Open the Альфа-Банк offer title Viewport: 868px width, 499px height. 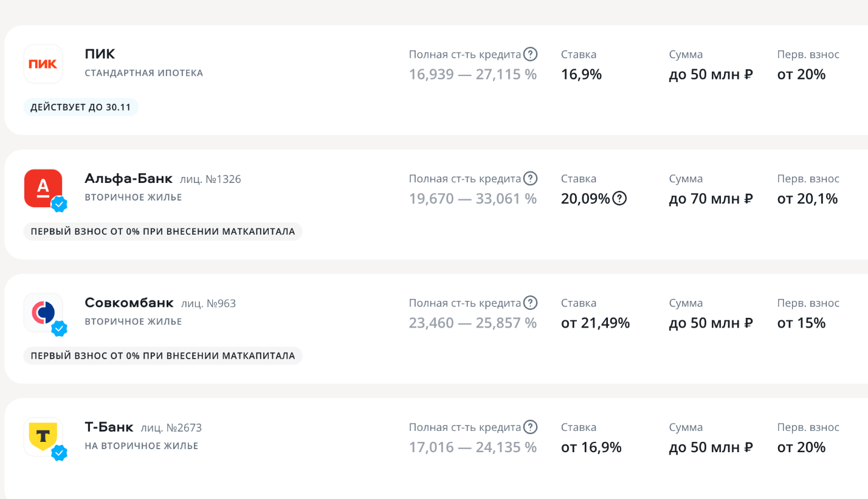[128, 179]
